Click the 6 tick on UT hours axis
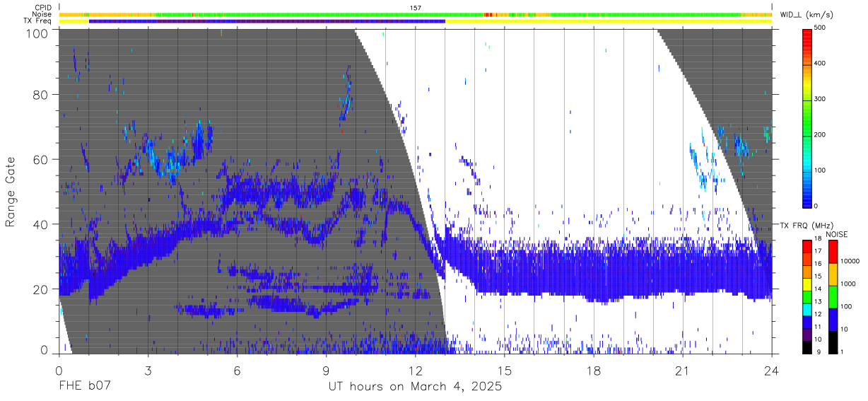The width and height of the screenshot is (868, 401). click(237, 370)
